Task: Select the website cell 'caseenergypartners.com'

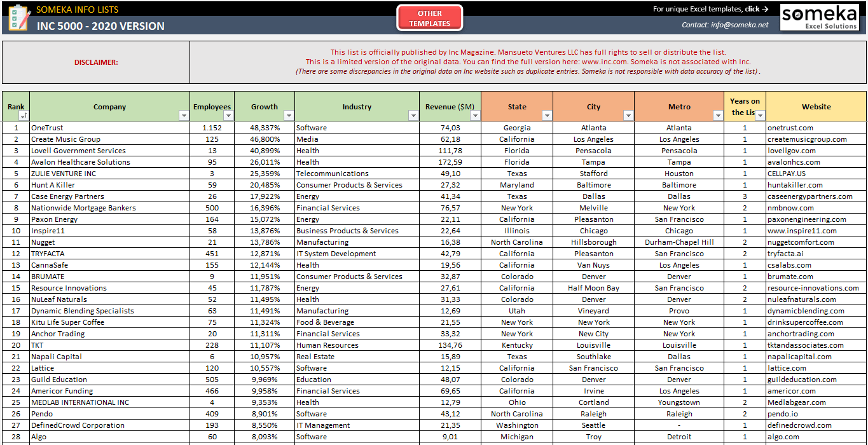Action: point(816,196)
